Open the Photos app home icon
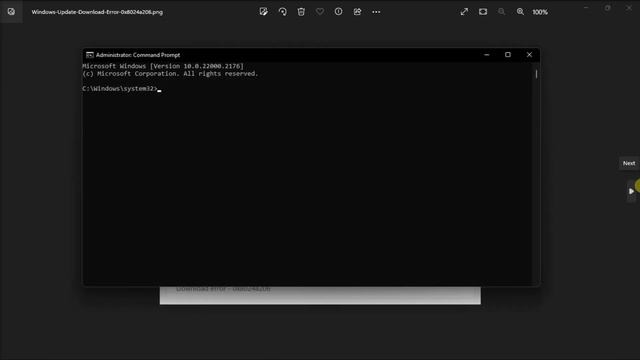Image resolution: width=640 pixels, height=360 pixels. 11,11
